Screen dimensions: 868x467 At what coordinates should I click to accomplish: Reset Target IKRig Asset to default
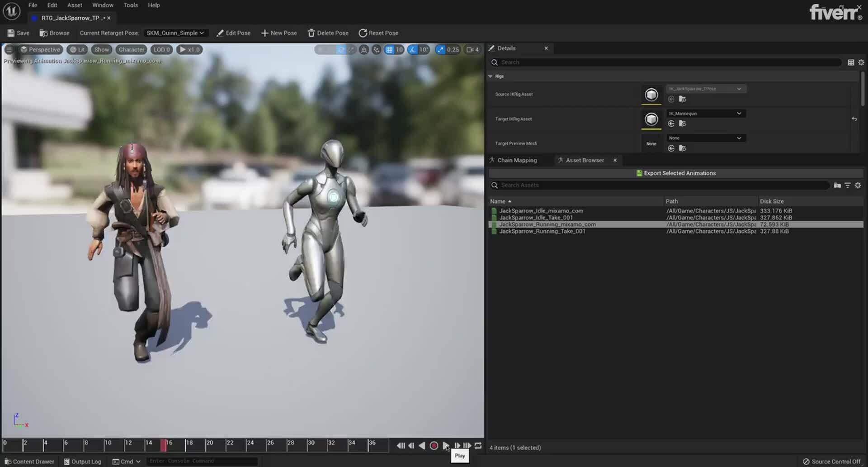coord(854,119)
